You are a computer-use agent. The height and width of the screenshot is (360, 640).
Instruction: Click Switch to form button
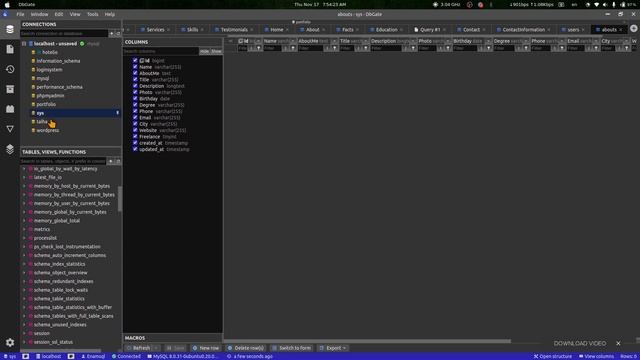point(291,348)
